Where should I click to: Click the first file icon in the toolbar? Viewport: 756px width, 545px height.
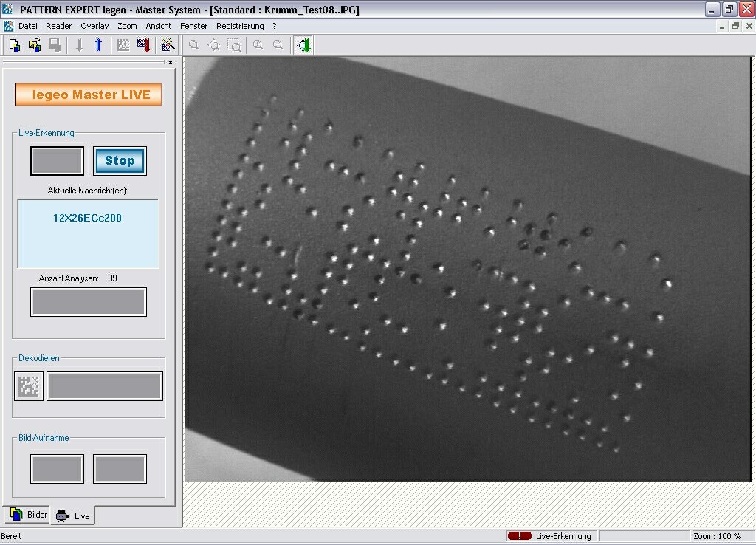coord(14,46)
